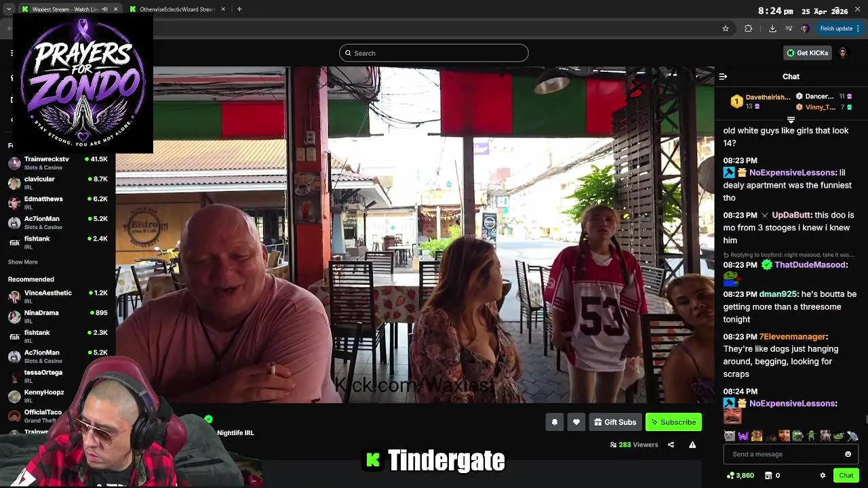Open fishtank channel with 2.4K viewers
Viewport: 868px width, 488px height.
coord(58,243)
